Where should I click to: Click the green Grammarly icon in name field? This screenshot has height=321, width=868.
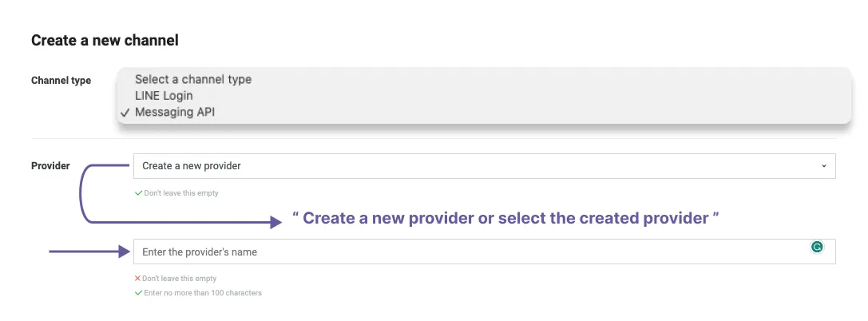(817, 247)
